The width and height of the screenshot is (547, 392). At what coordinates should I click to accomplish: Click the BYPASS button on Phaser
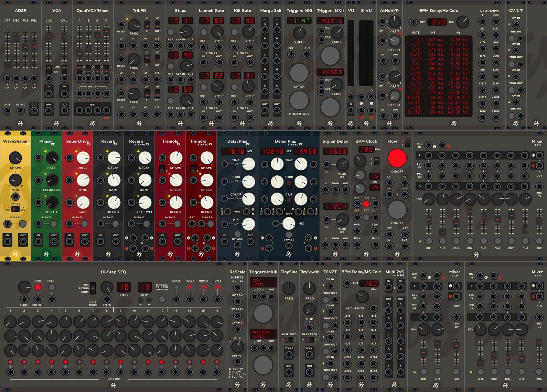coord(54,224)
